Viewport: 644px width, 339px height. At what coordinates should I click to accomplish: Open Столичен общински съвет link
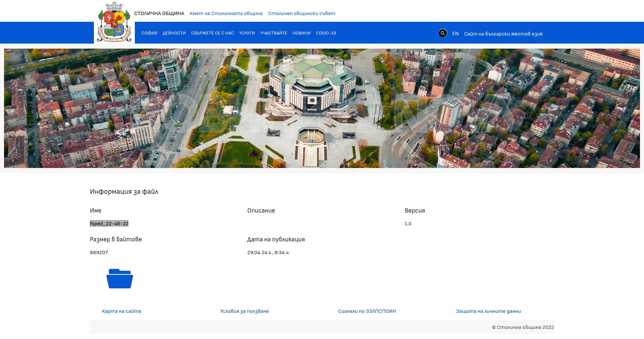coord(302,13)
